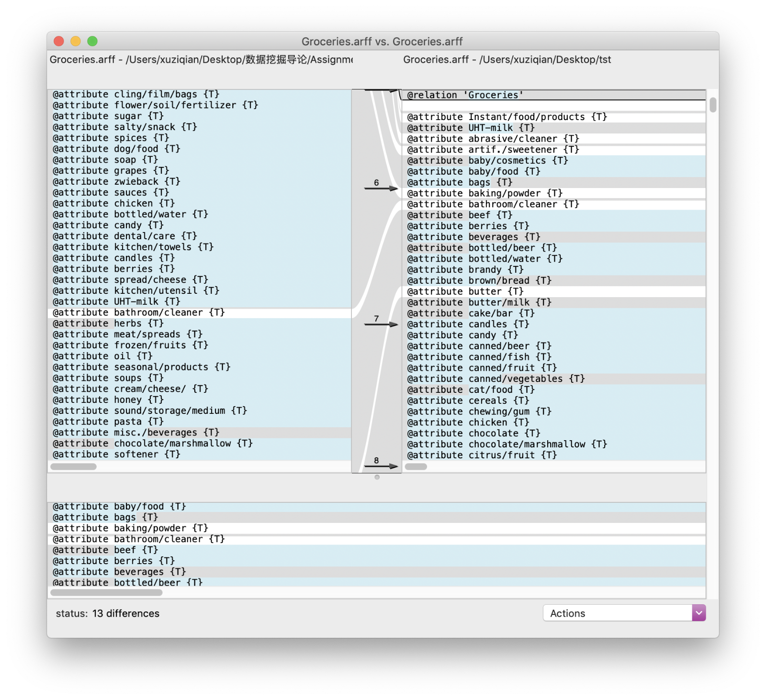
Task: Select right line 'artif./sweetener {T}'
Action: (554, 150)
